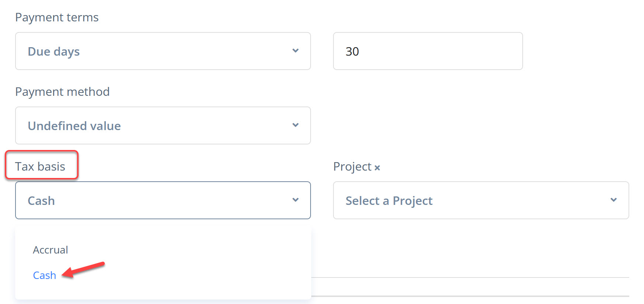
Task: Open the Select a Project dropdown
Action: tap(481, 200)
